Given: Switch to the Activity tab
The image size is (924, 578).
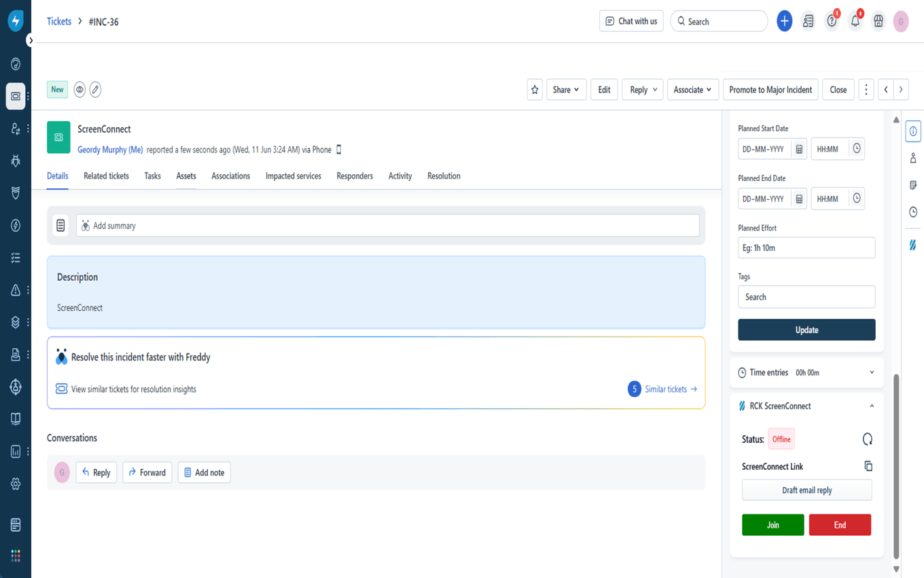Looking at the screenshot, I should pos(400,176).
